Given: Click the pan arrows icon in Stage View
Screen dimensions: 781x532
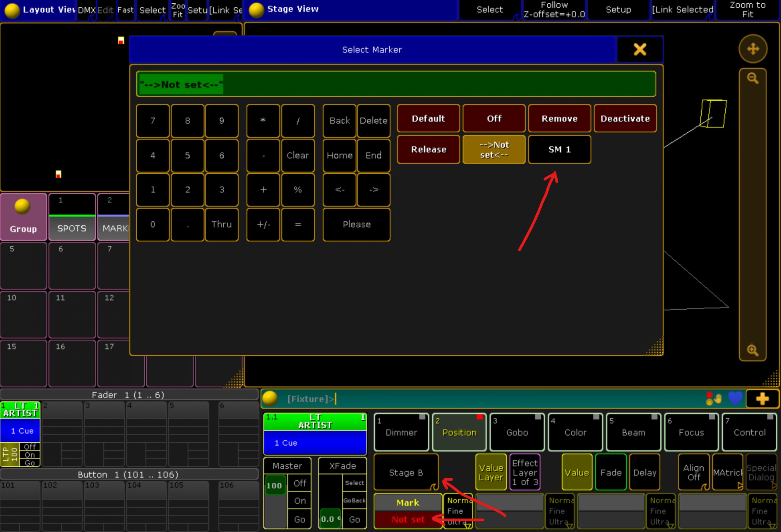Looking at the screenshot, I should pyautogui.click(x=753, y=49).
